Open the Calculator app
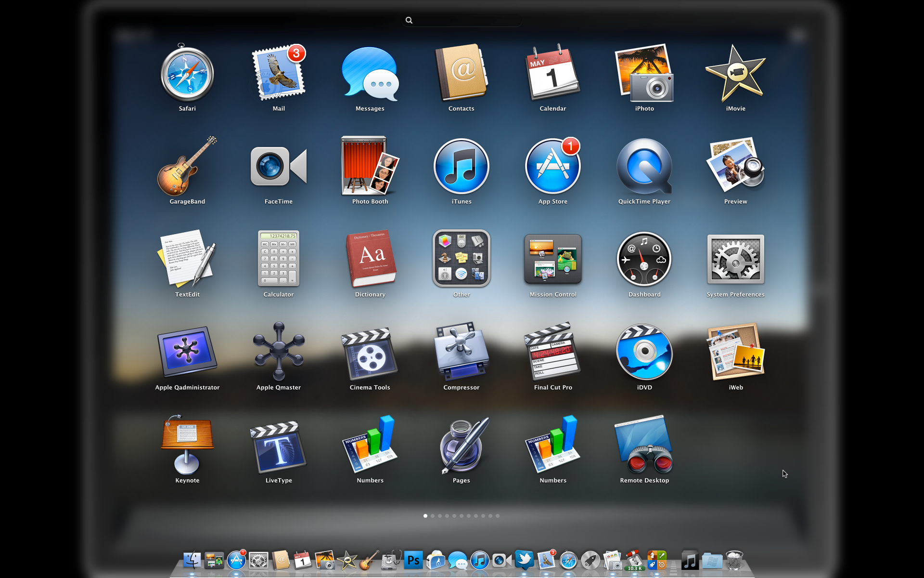The height and width of the screenshot is (578, 924). point(279,259)
